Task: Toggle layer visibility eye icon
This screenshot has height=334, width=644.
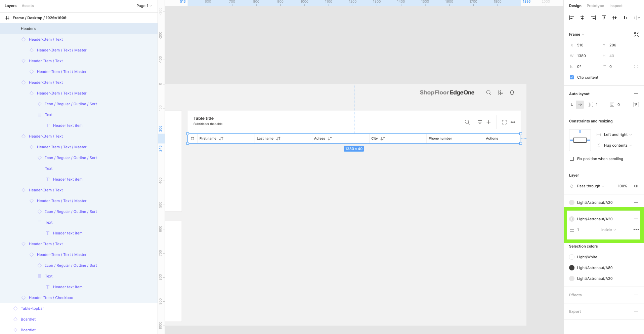Action: (x=636, y=186)
